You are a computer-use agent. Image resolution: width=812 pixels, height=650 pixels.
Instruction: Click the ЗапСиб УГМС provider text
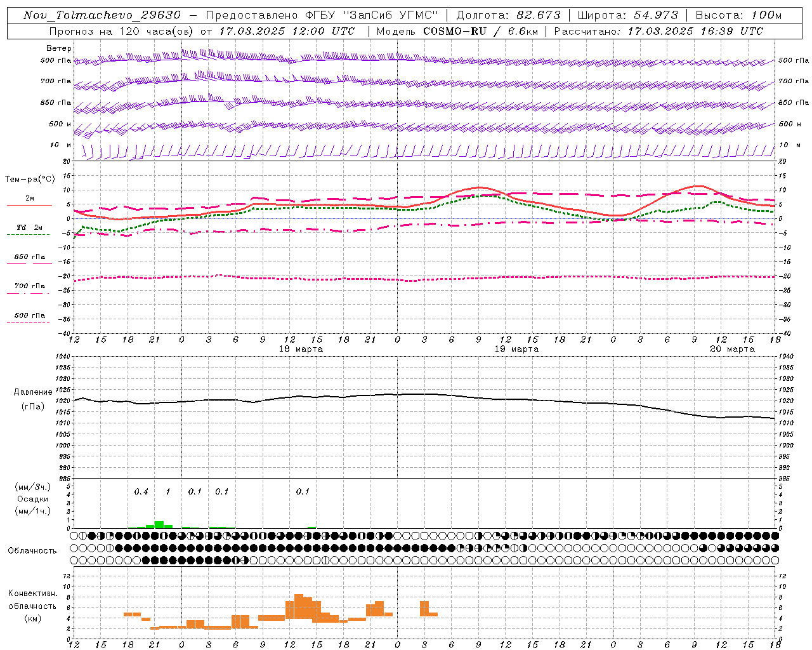[x=391, y=15]
